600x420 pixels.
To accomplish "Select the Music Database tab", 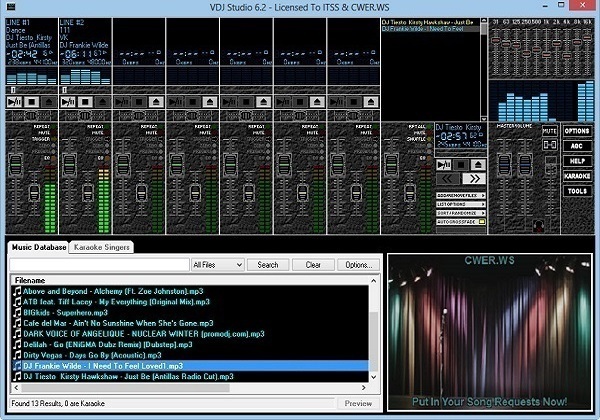I will coord(39,247).
